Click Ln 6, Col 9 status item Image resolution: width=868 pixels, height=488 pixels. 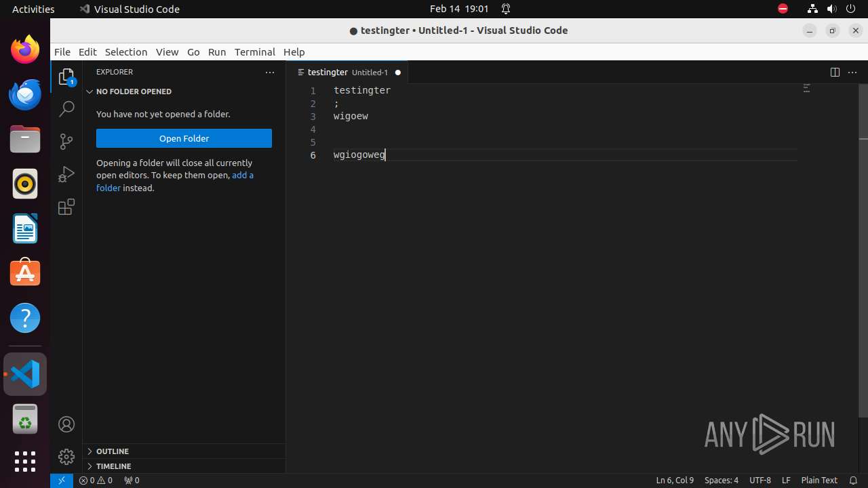[675, 480]
